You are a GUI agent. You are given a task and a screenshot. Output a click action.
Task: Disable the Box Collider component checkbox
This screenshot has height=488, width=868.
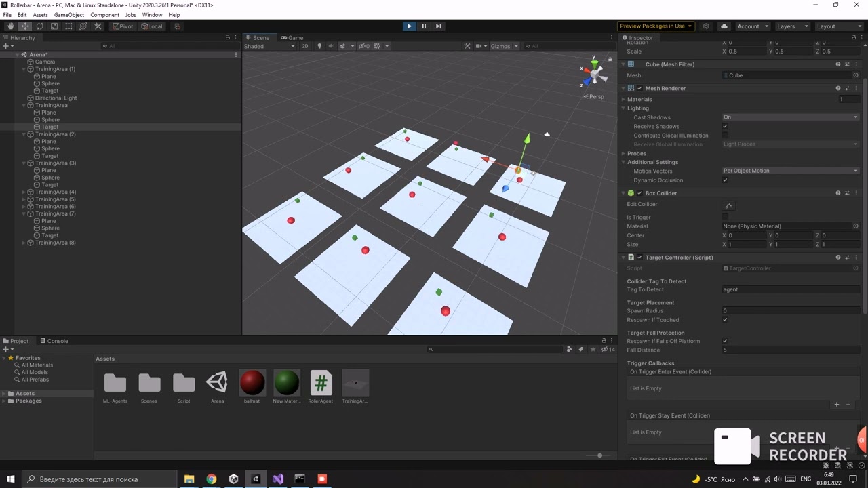pyautogui.click(x=639, y=193)
